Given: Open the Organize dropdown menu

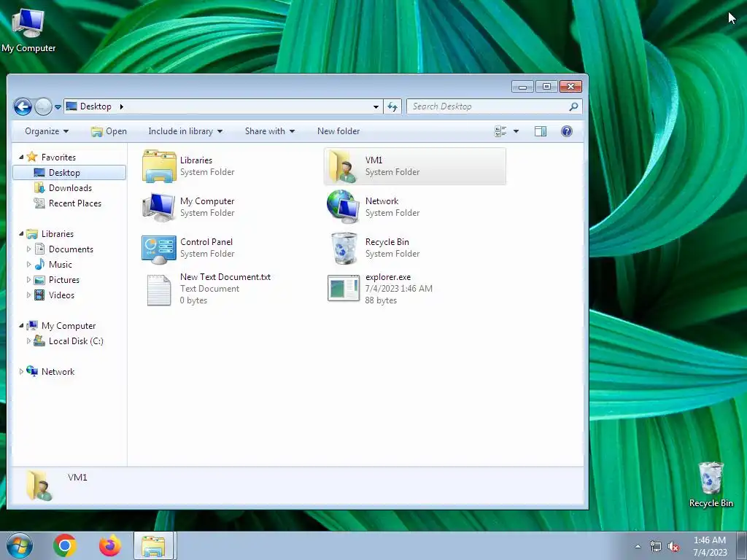Looking at the screenshot, I should pos(46,131).
